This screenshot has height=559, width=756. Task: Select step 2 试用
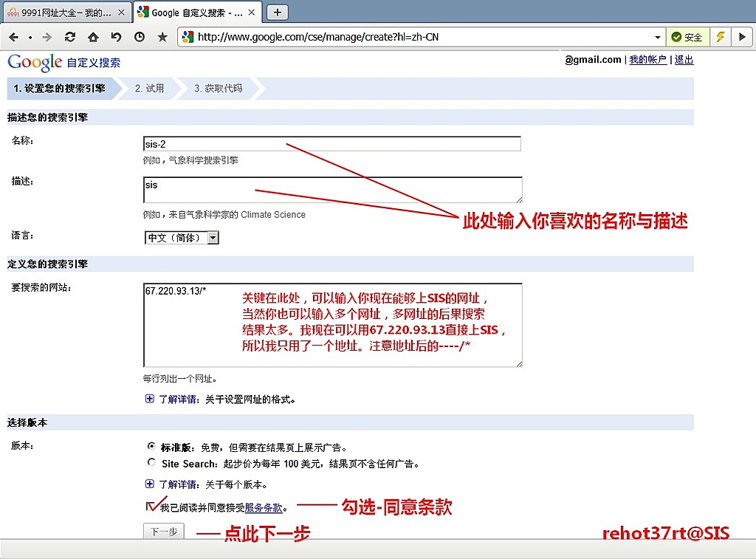[149, 89]
